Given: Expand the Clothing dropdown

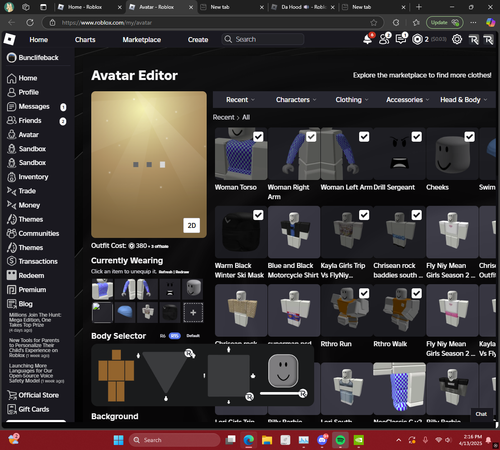Looking at the screenshot, I should click(352, 100).
